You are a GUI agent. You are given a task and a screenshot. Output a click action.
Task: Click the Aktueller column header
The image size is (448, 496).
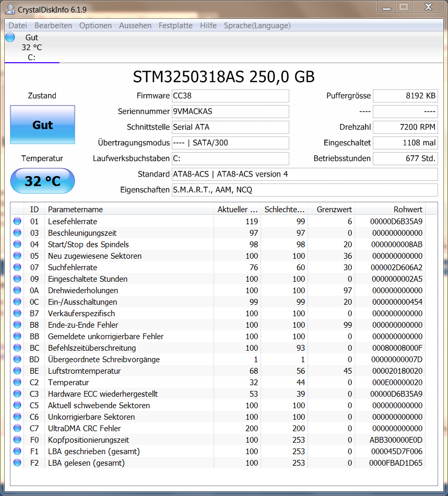(x=237, y=210)
